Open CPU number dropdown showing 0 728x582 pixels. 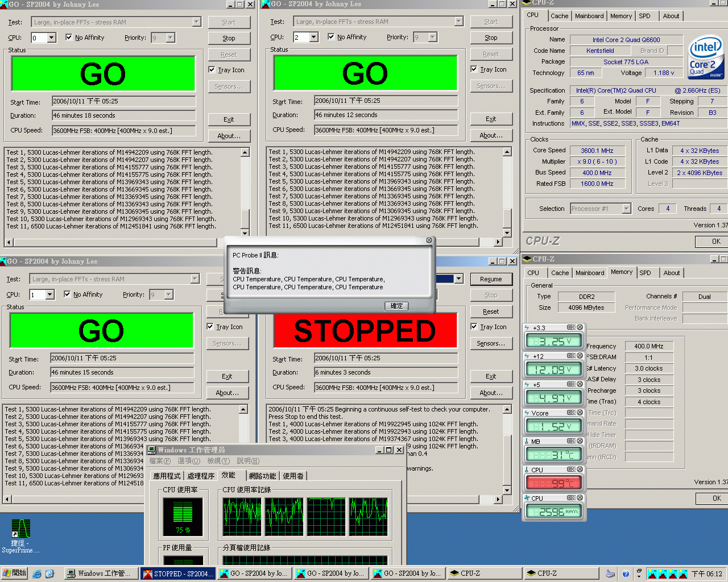(x=52, y=38)
